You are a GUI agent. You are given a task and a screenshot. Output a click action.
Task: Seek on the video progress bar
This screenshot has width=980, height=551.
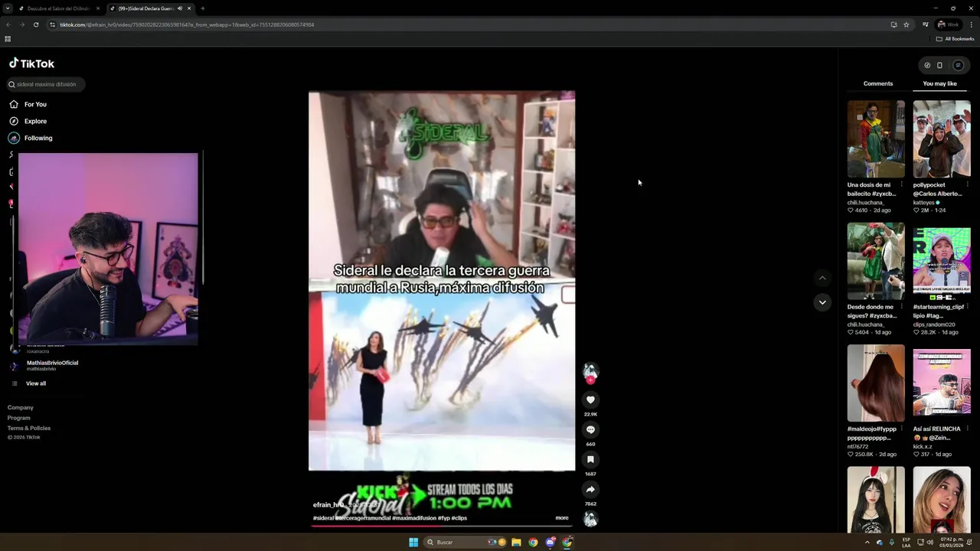pos(442,526)
